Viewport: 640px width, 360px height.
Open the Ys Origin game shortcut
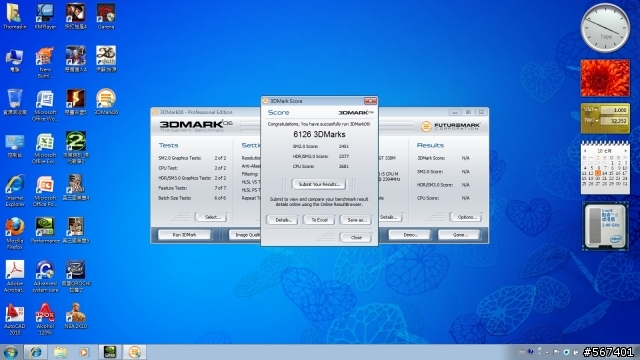[x=106, y=60]
